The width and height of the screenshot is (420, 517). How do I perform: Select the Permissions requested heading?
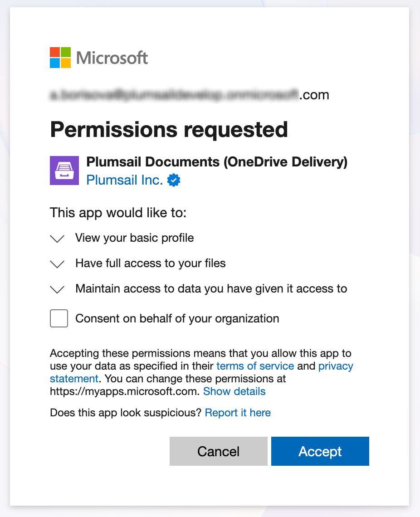[169, 129]
